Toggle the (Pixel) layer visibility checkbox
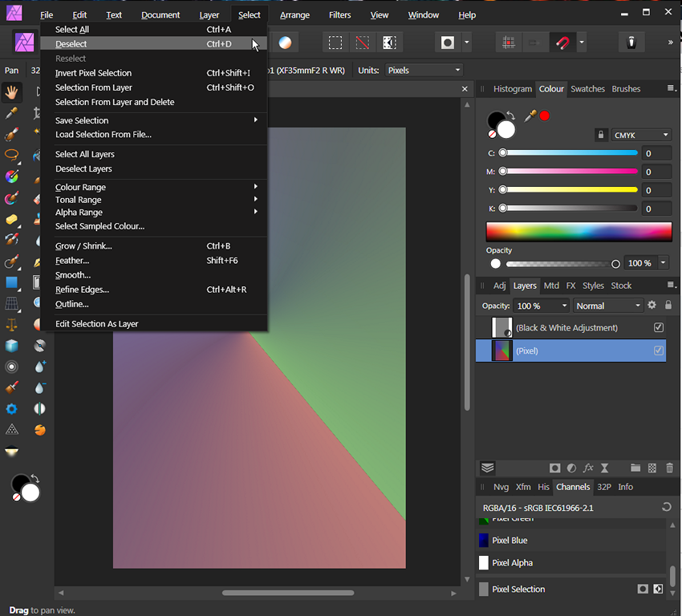 point(660,351)
